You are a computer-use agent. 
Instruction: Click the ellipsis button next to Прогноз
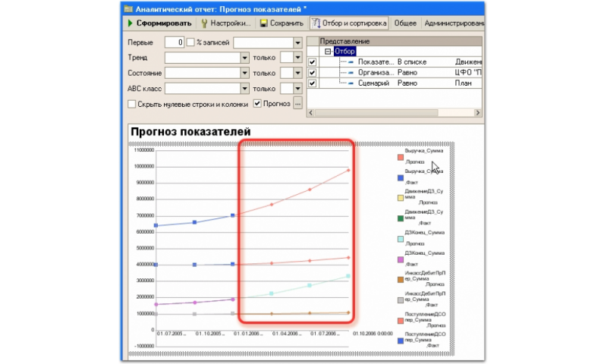(297, 103)
